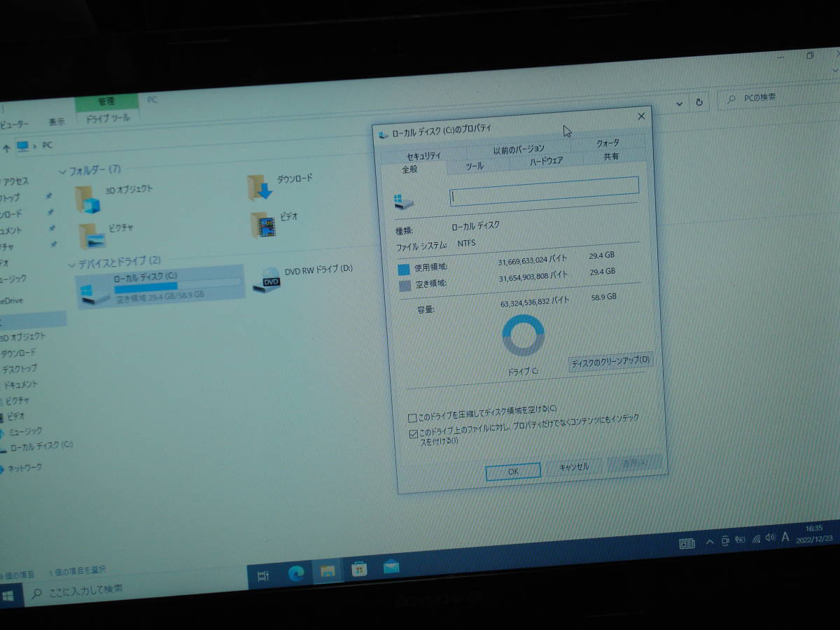The image size is (840, 630).
Task: Click the network icon in the system tray
Action: click(x=756, y=540)
